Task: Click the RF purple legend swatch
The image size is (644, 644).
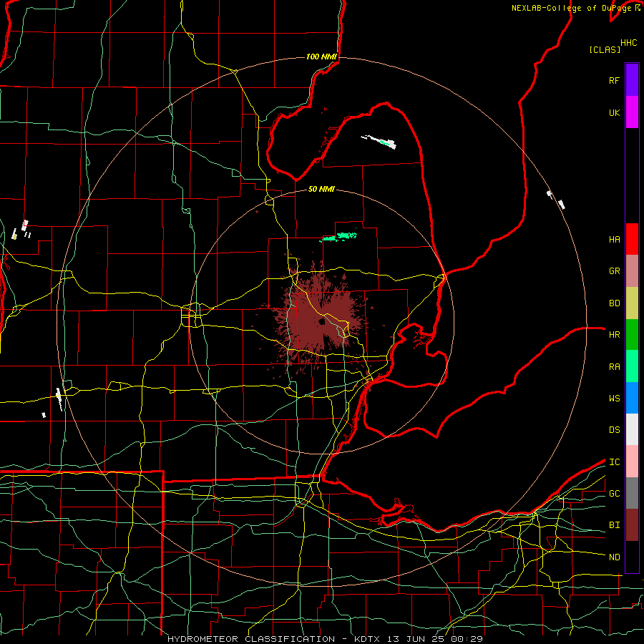Action: (632, 80)
